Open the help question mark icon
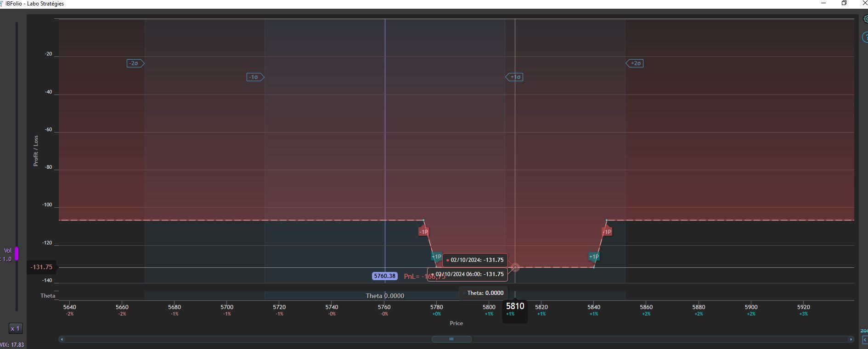 point(865,37)
